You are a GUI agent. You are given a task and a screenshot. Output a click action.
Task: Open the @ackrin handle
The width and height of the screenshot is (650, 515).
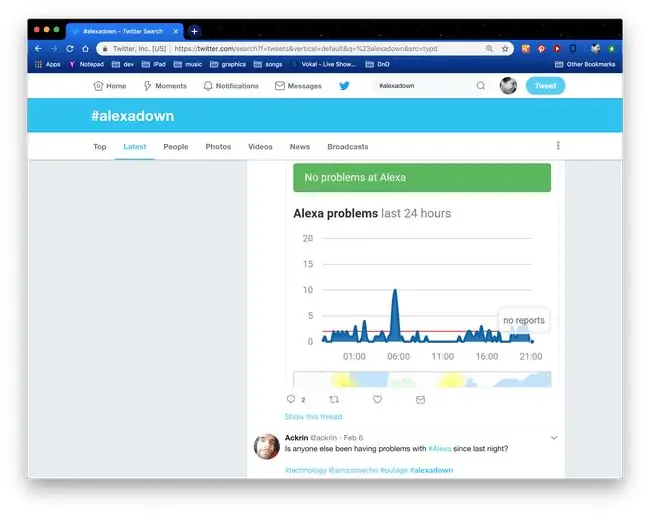pos(323,437)
